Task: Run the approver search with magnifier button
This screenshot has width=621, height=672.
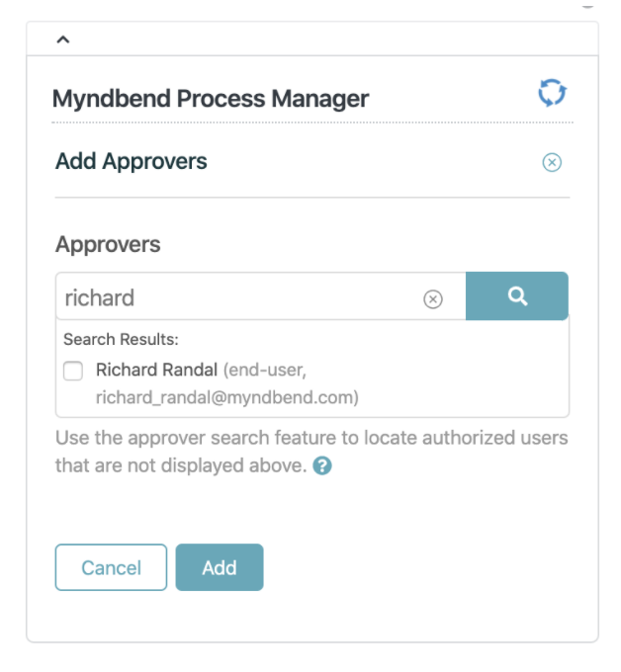Action: pos(517,296)
